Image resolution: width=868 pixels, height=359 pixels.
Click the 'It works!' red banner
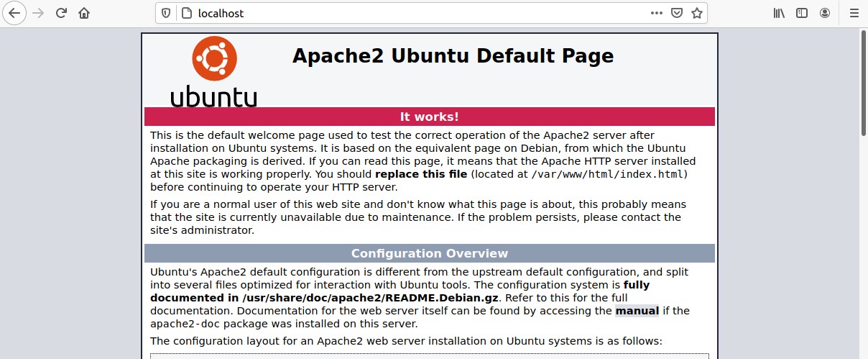430,117
